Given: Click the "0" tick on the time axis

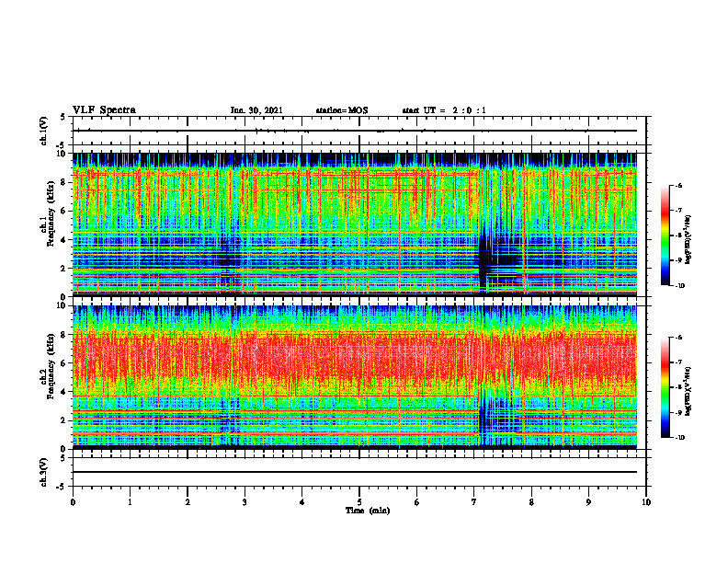Looking at the screenshot, I should point(73,502).
